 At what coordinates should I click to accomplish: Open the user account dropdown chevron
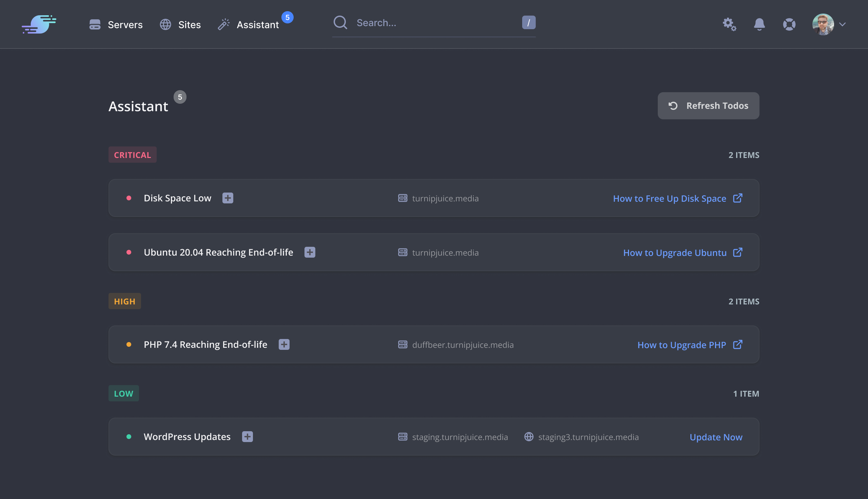point(843,24)
